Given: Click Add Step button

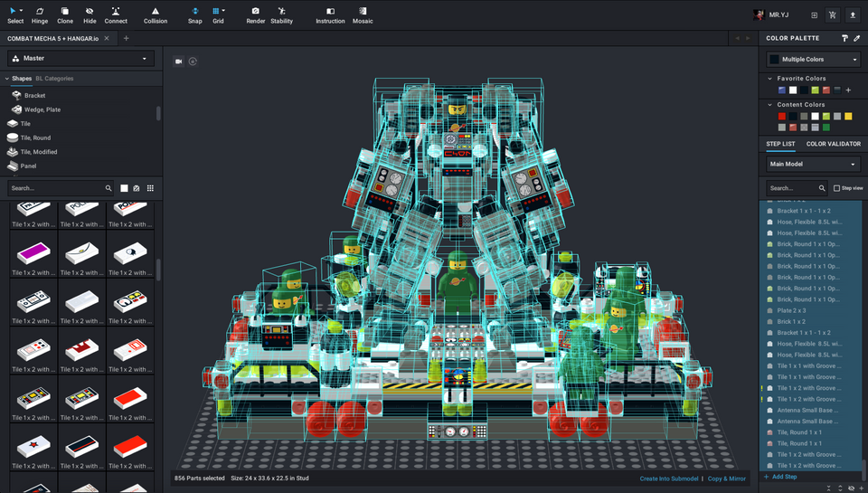Looking at the screenshot, I should [x=780, y=477].
